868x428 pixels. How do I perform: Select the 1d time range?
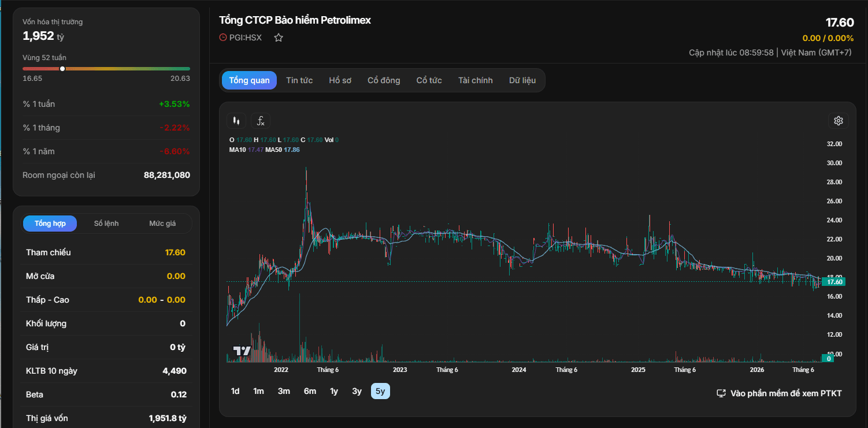tap(235, 391)
